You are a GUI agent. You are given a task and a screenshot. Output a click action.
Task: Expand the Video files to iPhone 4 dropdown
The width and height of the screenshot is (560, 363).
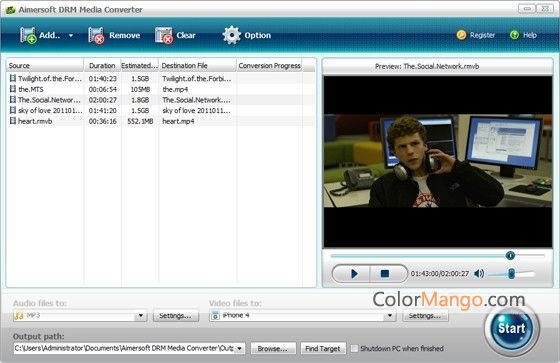[390, 315]
